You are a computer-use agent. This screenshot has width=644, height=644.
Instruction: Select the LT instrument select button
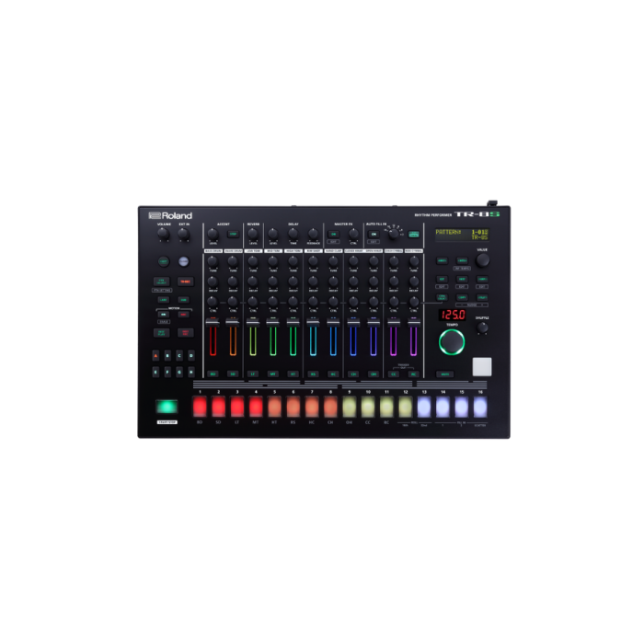pos(253,374)
